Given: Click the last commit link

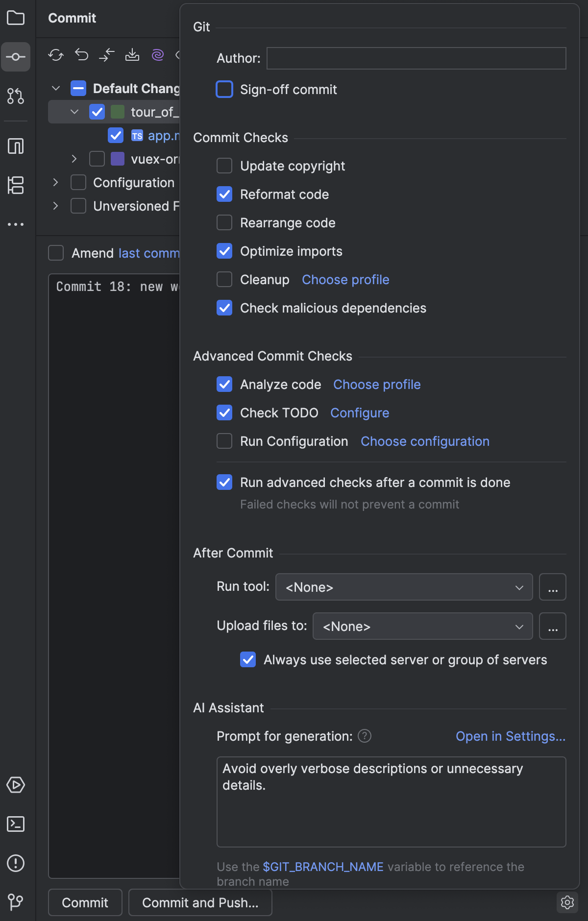Looking at the screenshot, I should point(149,253).
